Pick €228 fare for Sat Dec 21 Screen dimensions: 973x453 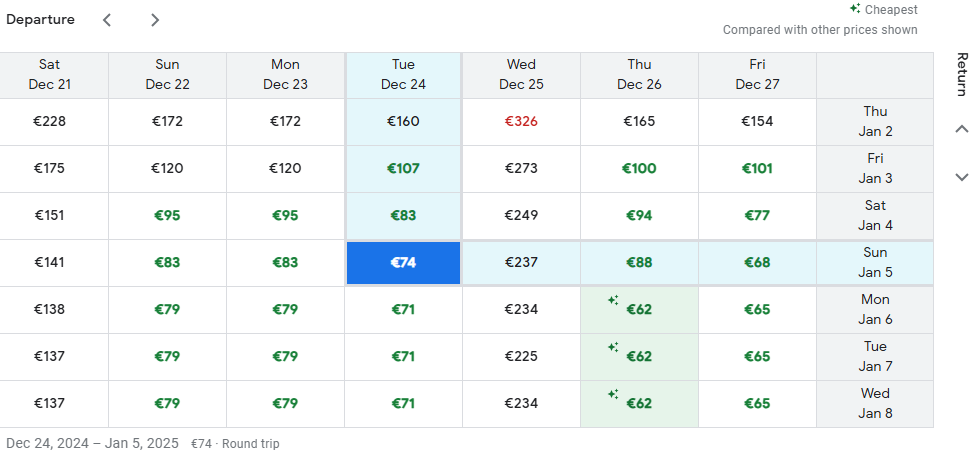(49, 122)
